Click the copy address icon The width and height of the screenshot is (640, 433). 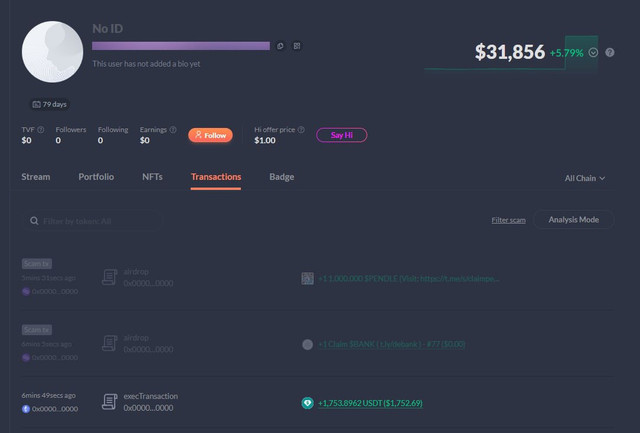coord(281,46)
